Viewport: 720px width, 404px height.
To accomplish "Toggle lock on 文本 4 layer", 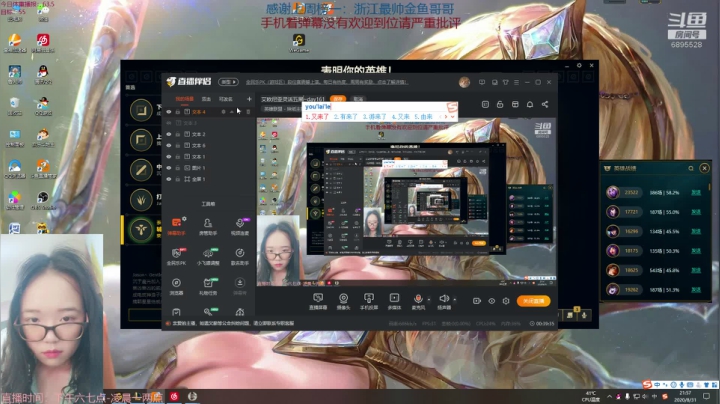I will point(178,112).
